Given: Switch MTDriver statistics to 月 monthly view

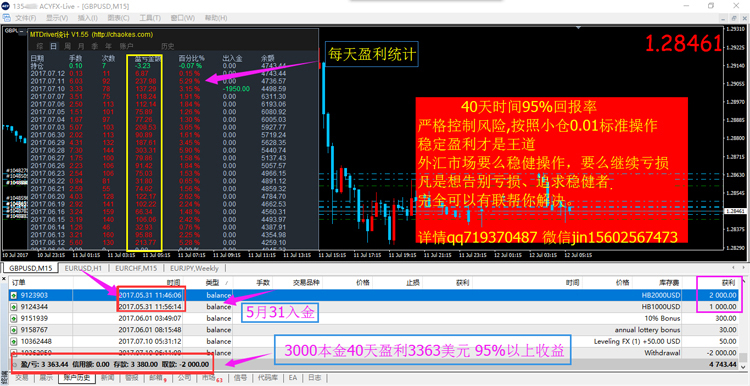Looking at the screenshot, I should click(x=81, y=46).
